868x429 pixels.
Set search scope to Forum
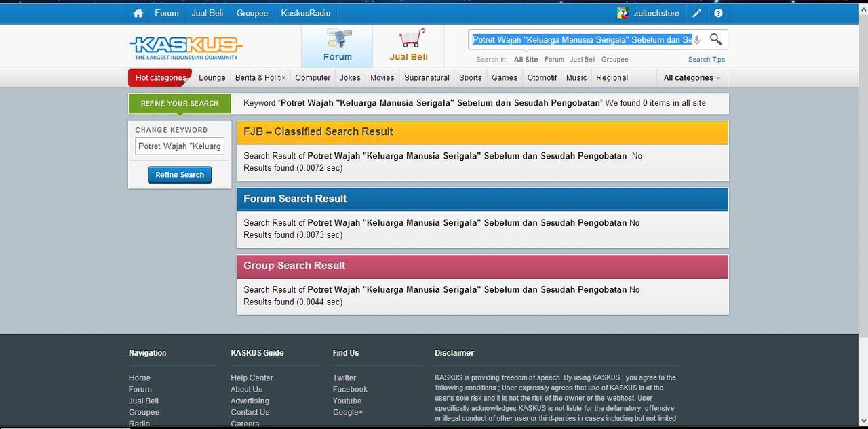pyautogui.click(x=554, y=60)
